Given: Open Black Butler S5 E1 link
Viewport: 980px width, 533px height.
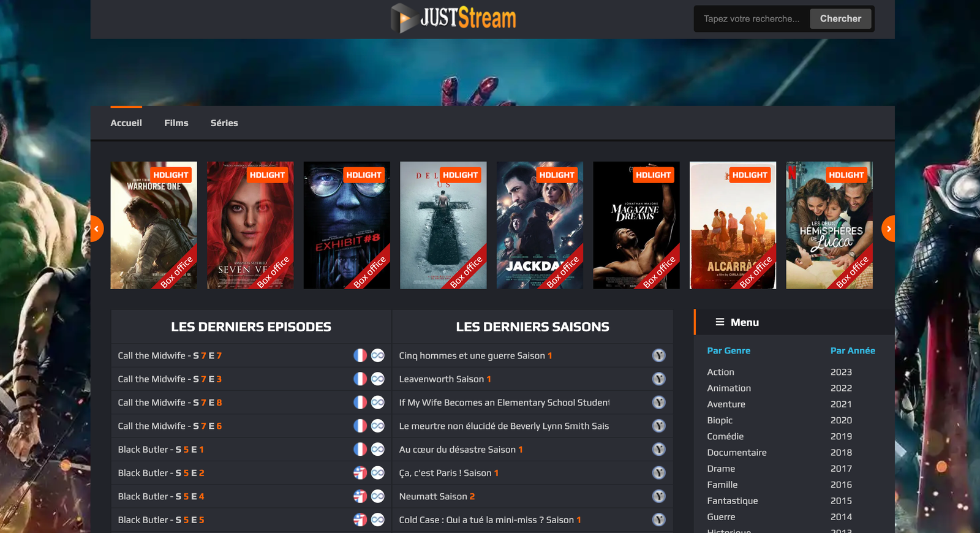Looking at the screenshot, I should click(160, 449).
